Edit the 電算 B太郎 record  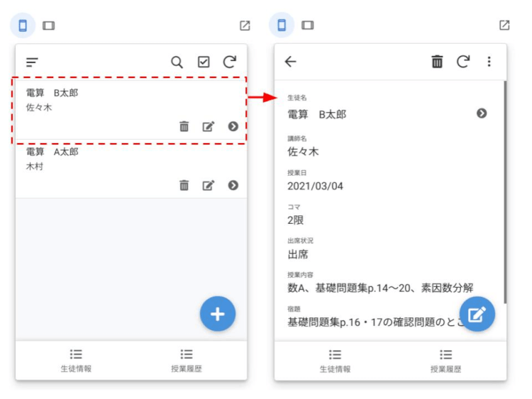click(x=208, y=126)
